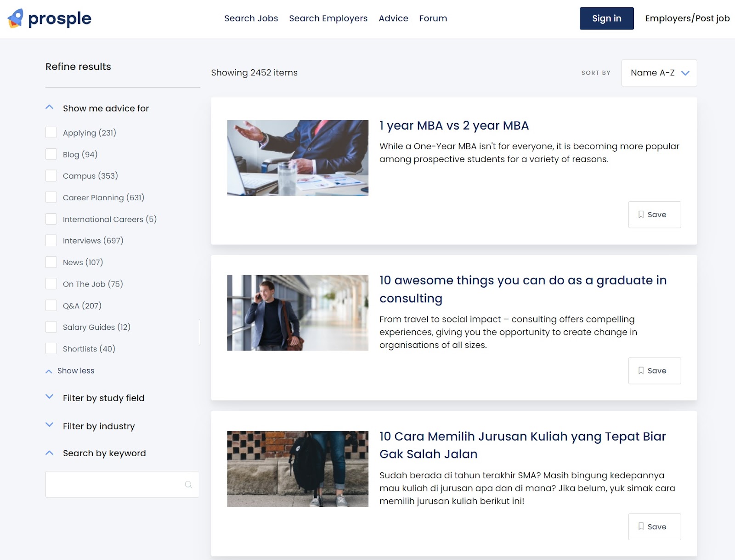Open the Forum navigation item
735x560 pixels.
[x=433, y=18]
